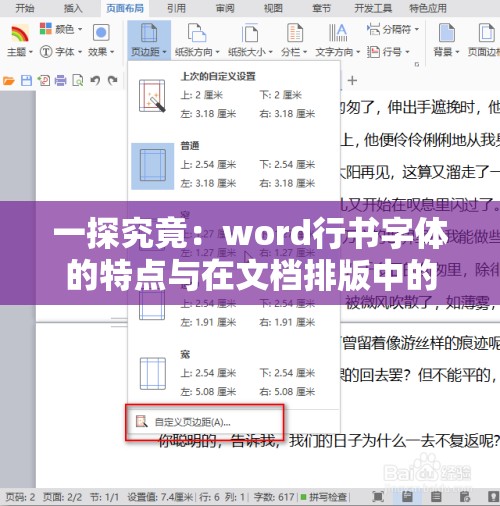Click the 节: 1/1 status entry
500x506 pixels.
[104, 497]
